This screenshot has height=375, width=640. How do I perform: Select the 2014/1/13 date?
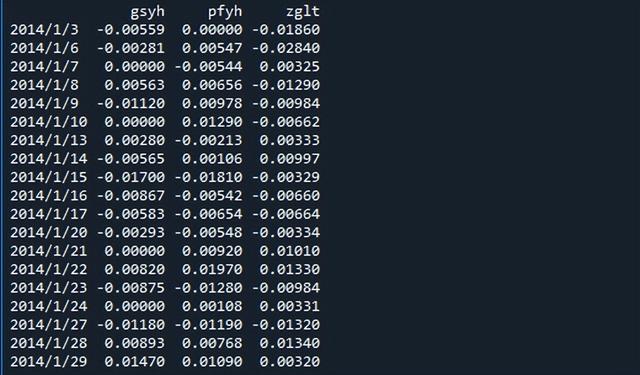tap(49, 140)
